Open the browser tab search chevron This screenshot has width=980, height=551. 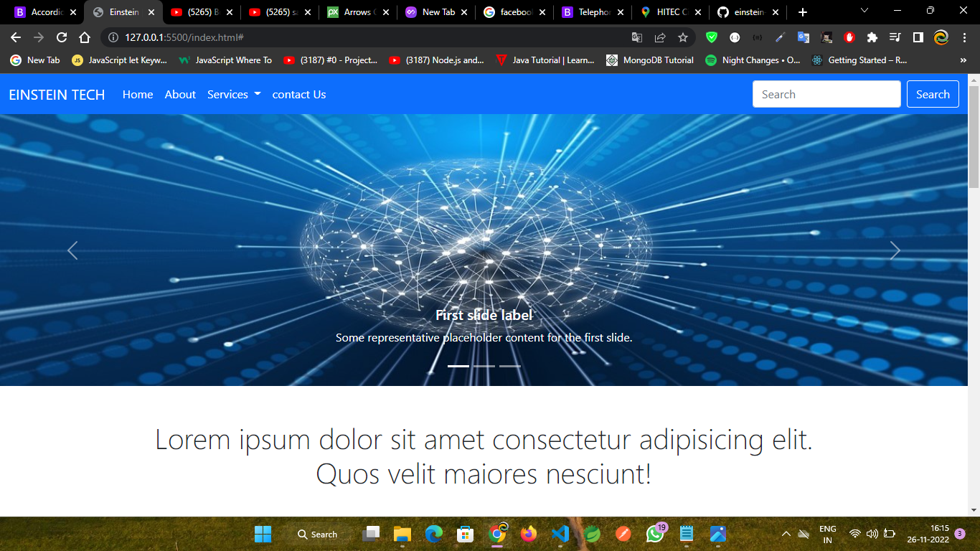point(864,11)
